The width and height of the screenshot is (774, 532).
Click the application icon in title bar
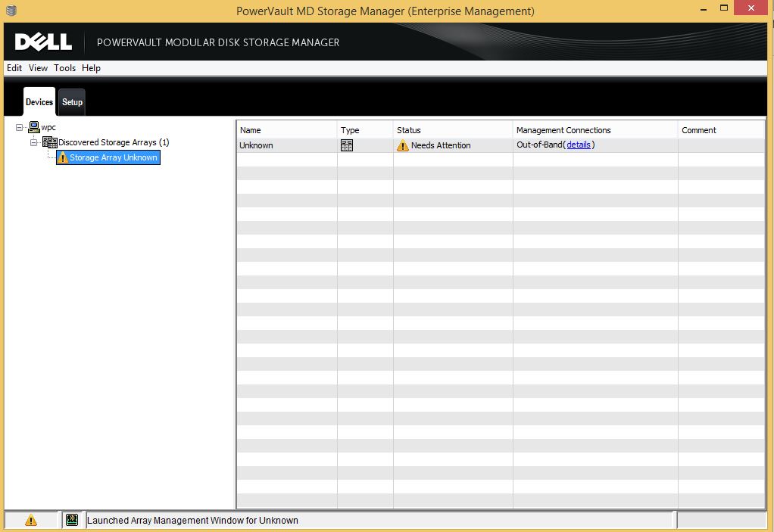(11, 11)
